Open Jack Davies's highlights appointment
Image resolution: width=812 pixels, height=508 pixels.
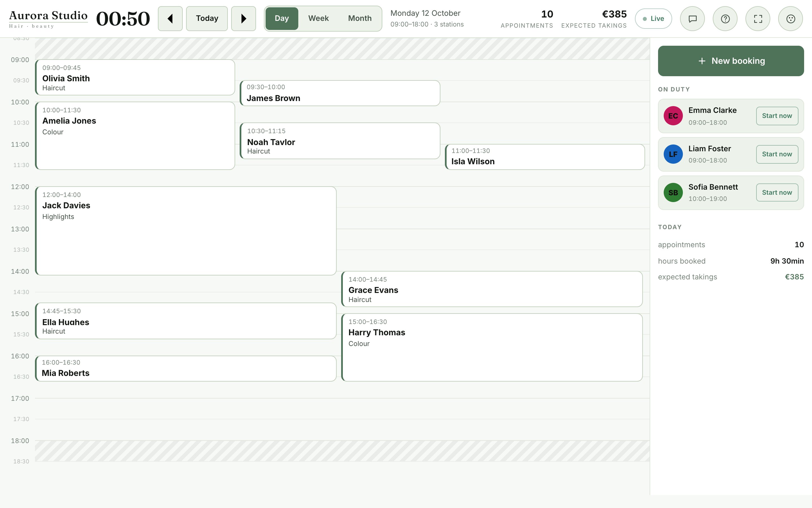pyautogui.click(x=186, y=231)
